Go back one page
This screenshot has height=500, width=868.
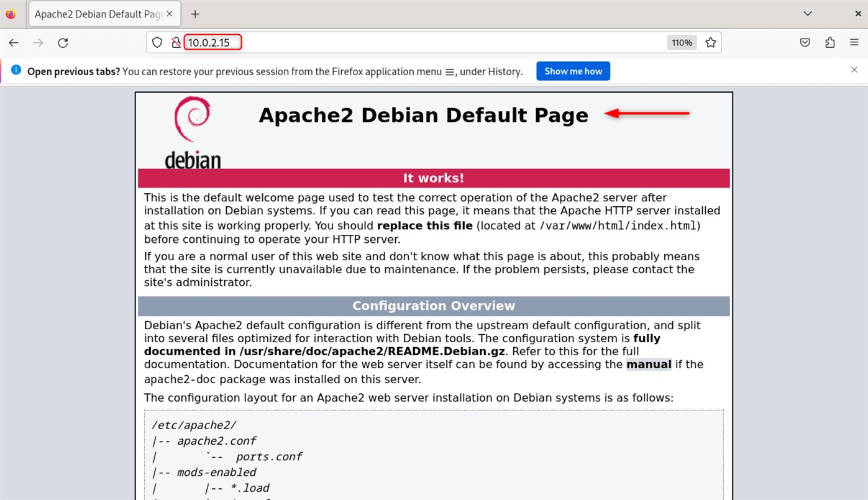tap(14, 43)
